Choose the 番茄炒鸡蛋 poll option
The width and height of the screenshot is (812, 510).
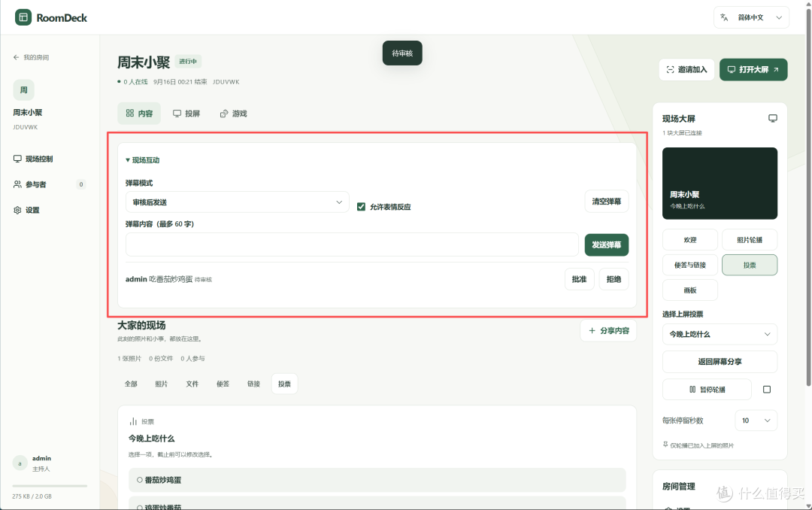[377, 480]
